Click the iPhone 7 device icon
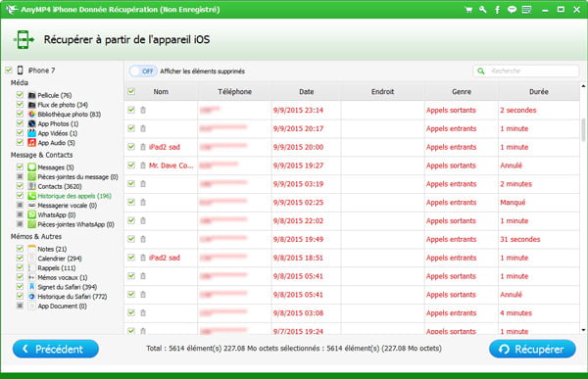This screenshot has width=588, height=379. (x=21, y=71)
